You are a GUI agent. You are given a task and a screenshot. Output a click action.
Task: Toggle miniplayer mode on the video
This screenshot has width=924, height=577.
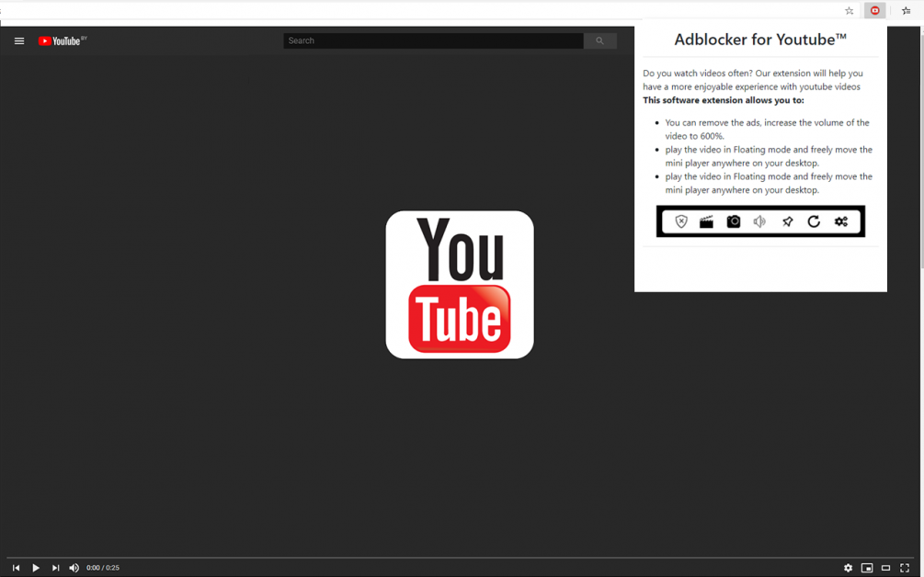point(867,568)
